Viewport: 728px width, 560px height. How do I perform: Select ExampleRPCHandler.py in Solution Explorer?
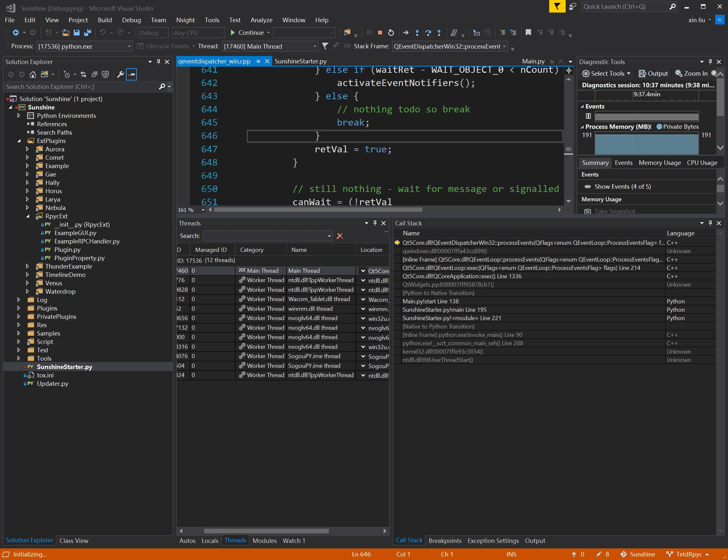coord(87,241)
